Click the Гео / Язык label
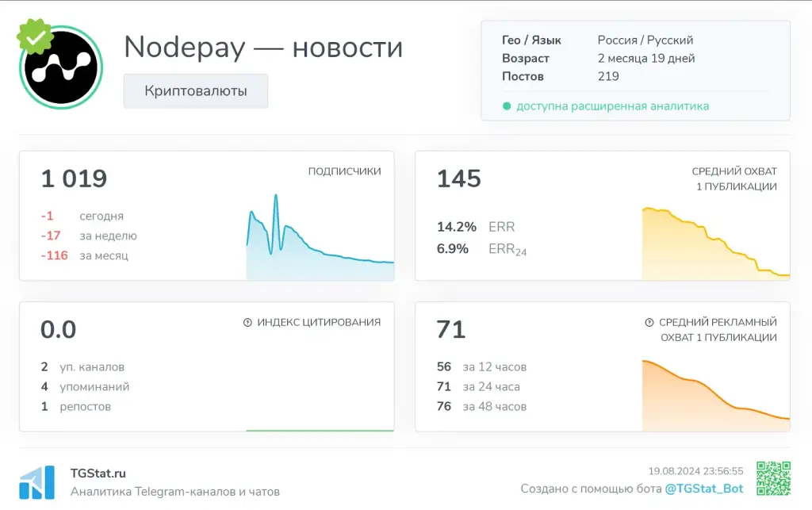Viewport: 812px width, 510px height. point(531,40)
